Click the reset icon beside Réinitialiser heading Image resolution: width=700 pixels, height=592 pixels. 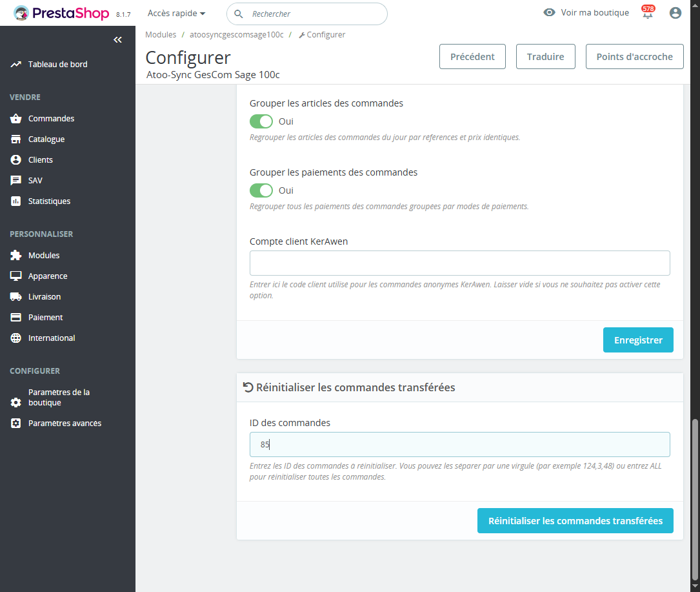248,387
